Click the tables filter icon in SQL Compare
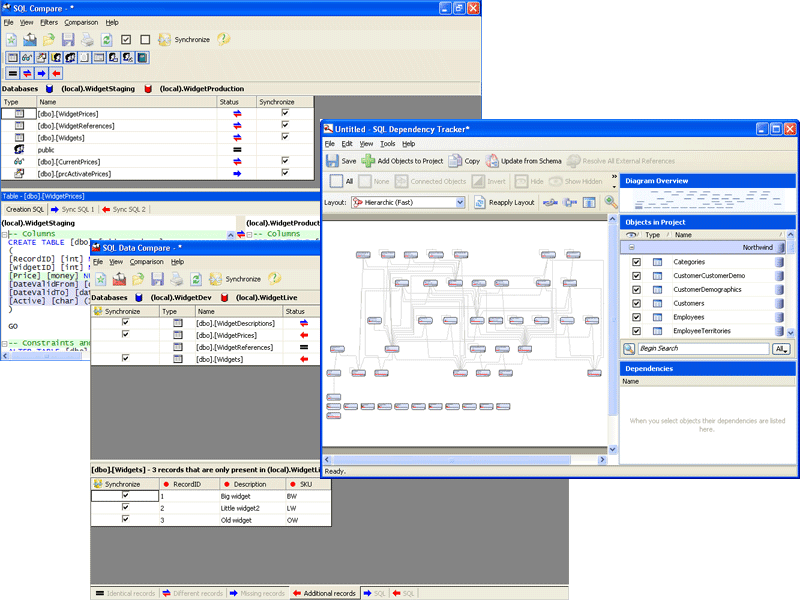 [x=13, y=58]
